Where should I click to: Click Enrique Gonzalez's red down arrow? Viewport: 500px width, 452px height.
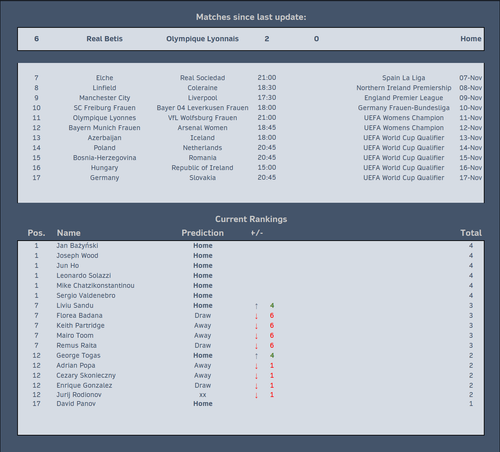coord(256,386)
